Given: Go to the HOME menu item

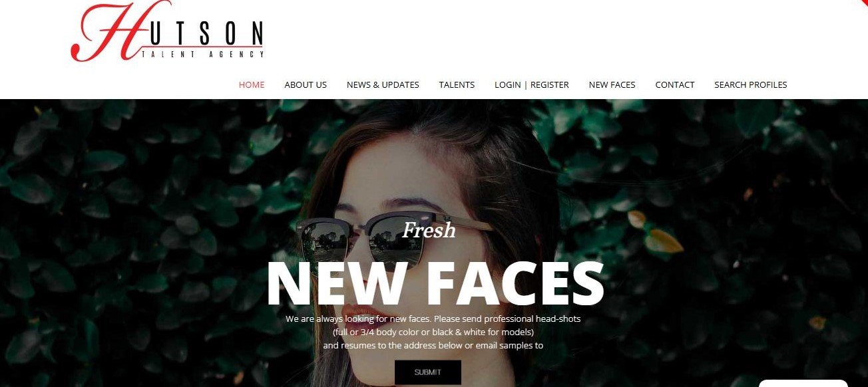Looking at the screenshot, I should (x=252, y=84).
